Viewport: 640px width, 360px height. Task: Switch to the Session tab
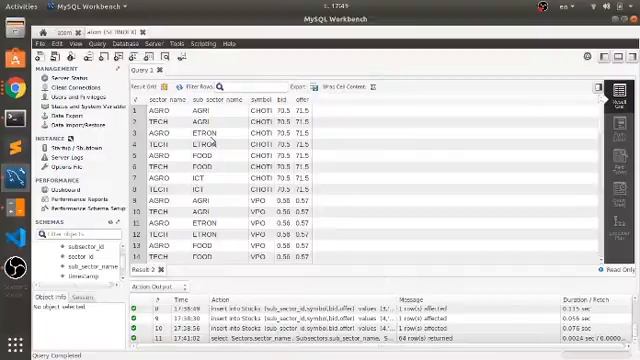[x=83, y=297]
